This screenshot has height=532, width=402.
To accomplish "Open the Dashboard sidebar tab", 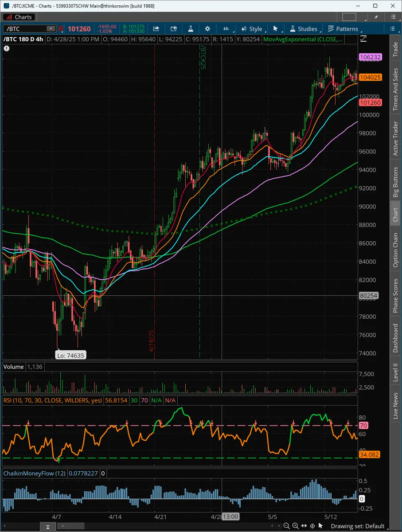I will 395,338.
